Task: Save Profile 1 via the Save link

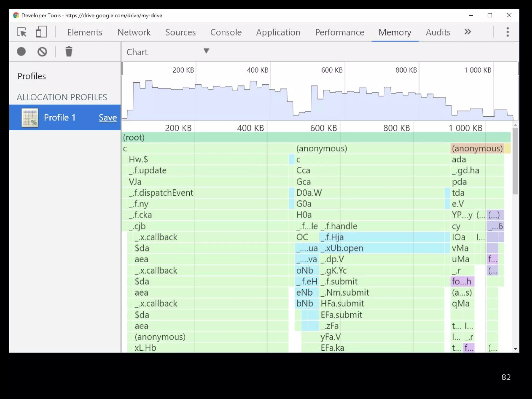Action: tap(108, 117)
